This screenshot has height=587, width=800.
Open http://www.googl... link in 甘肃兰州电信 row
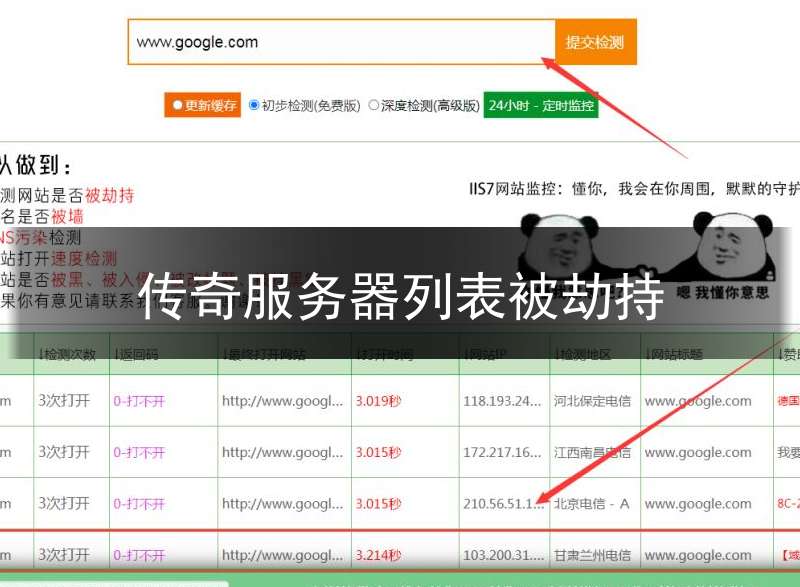click(282, 555)
